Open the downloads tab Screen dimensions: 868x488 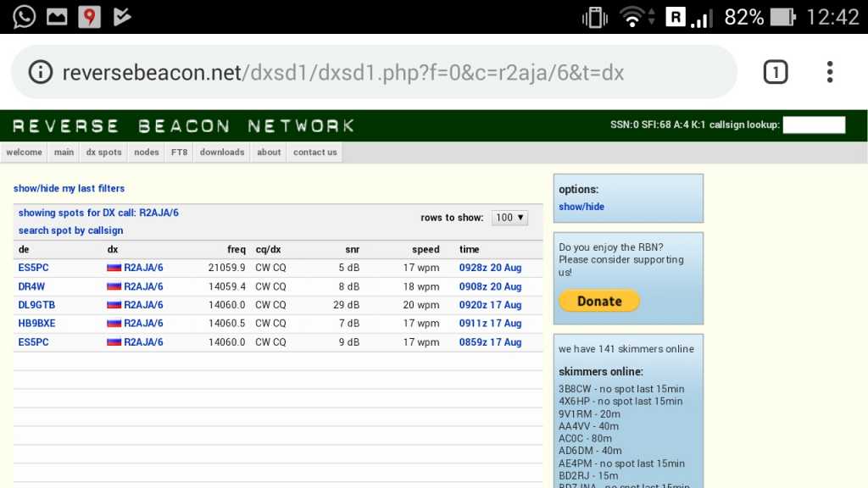click(x=222, y=152)
